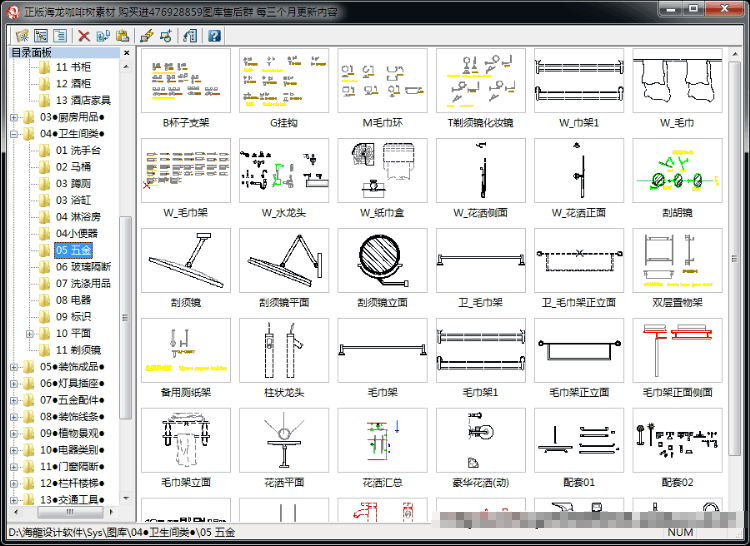Expand the 05●装饰成品● folder
This screenshot has height=546, width=750.
point(13,367)
